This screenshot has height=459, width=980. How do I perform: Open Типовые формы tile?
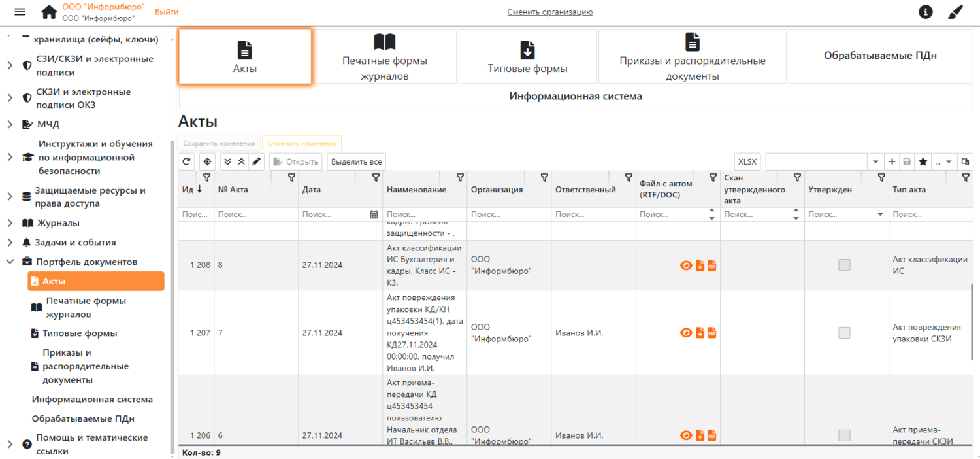[x=527, y=56]
